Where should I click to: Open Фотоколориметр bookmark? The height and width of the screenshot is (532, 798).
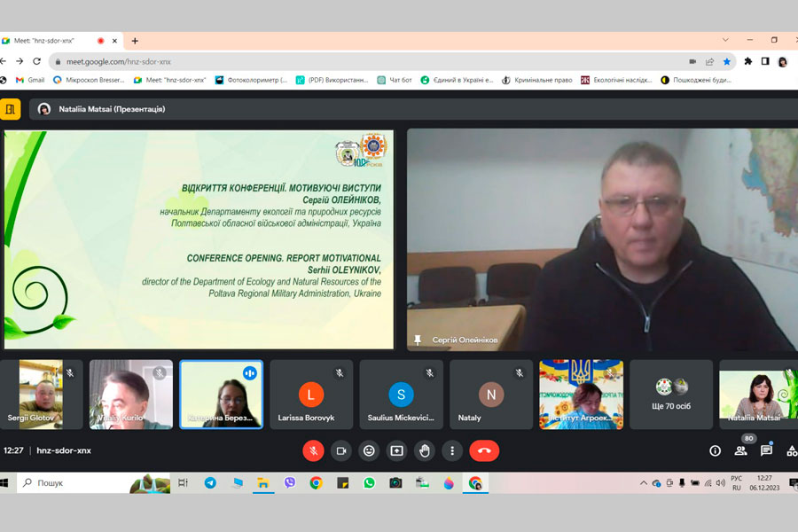pyautogui.click(x=252, y=80)
